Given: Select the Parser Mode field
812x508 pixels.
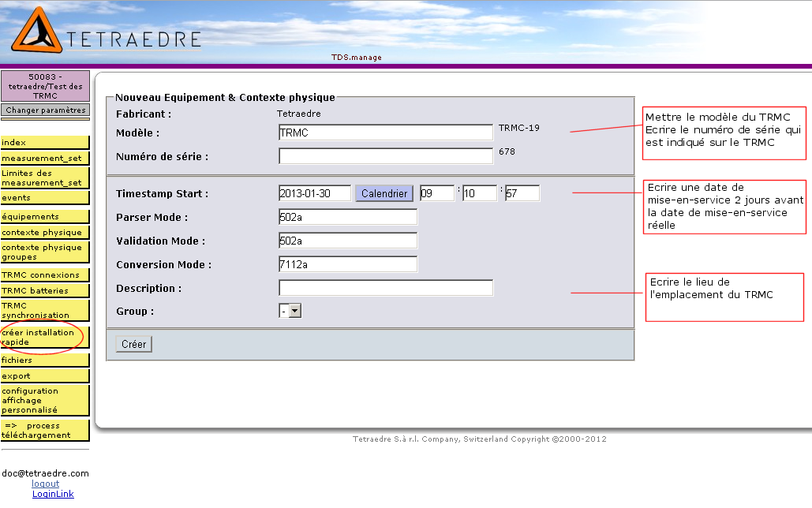Looking at the screenshot, I should (347, 217).
